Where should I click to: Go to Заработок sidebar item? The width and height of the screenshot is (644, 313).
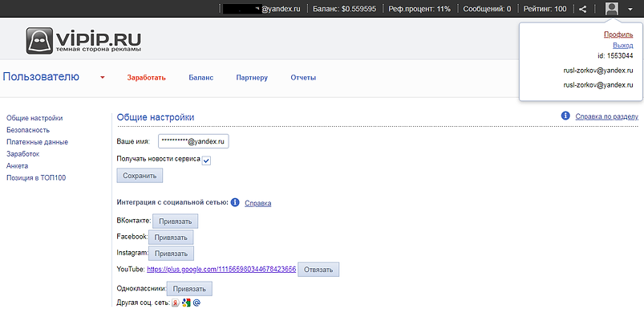coord(22,153)
